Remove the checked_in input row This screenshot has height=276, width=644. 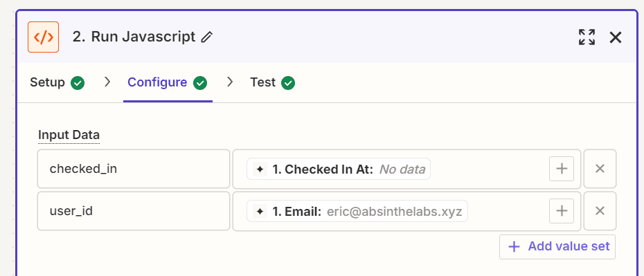tap(600, 169)
